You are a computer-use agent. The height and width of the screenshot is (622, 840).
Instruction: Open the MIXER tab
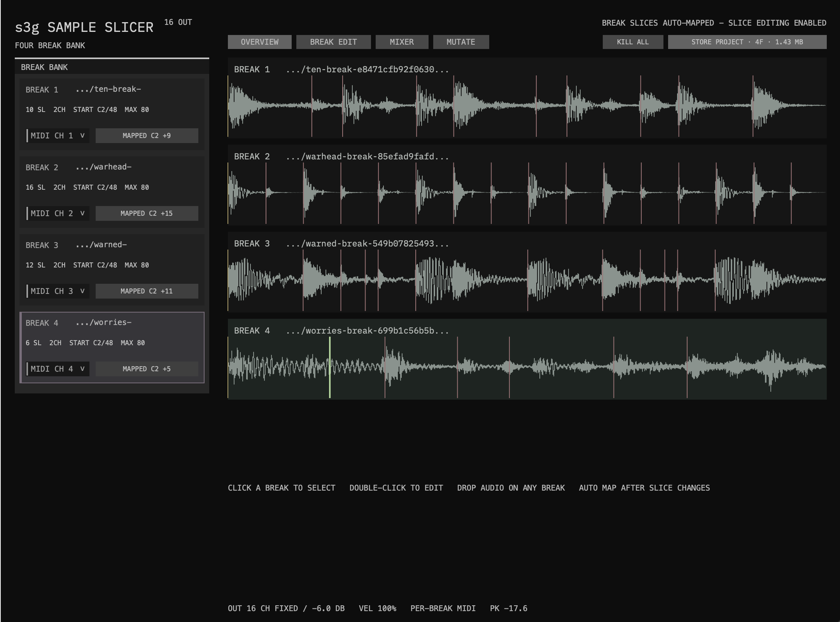click(402, 42)
